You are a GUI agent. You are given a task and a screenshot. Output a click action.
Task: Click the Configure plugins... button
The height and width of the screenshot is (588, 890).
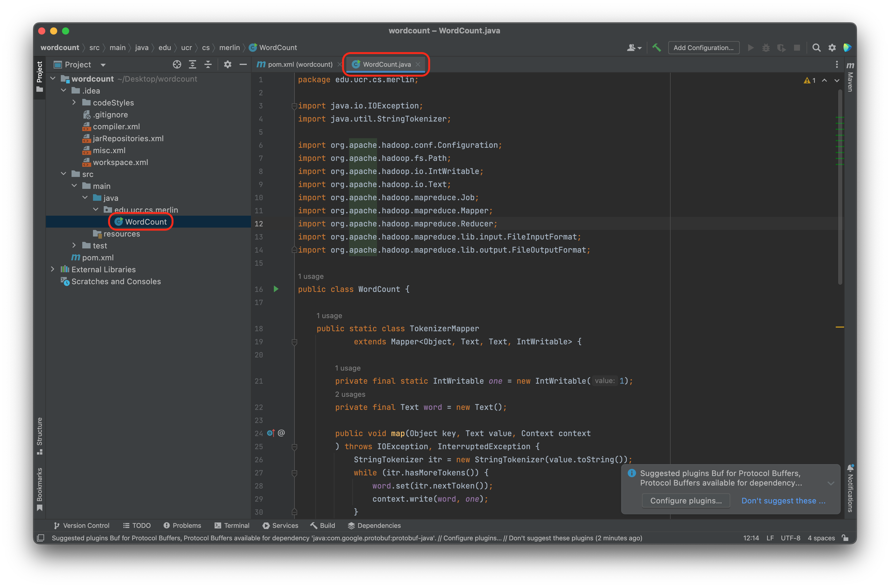686,501
